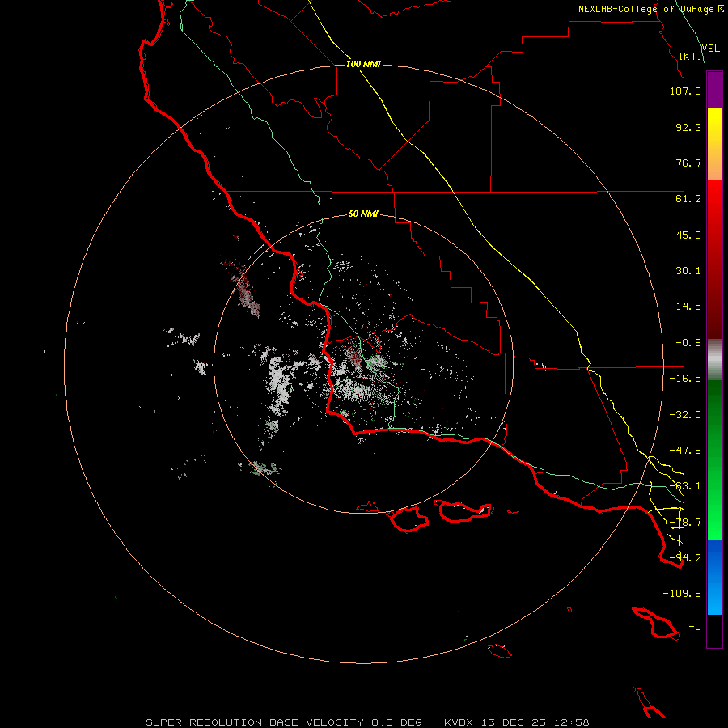Pick the blue segment of the velocity scale
Viewport: 728px width, 728px height.
[x=714, y=577]
